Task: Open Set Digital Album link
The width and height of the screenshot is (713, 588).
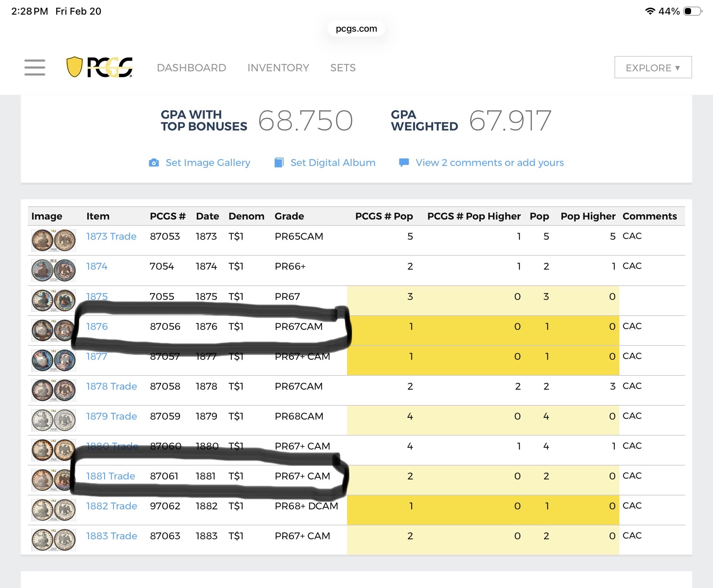Action: pyautogui.click(x=333, y=162)
